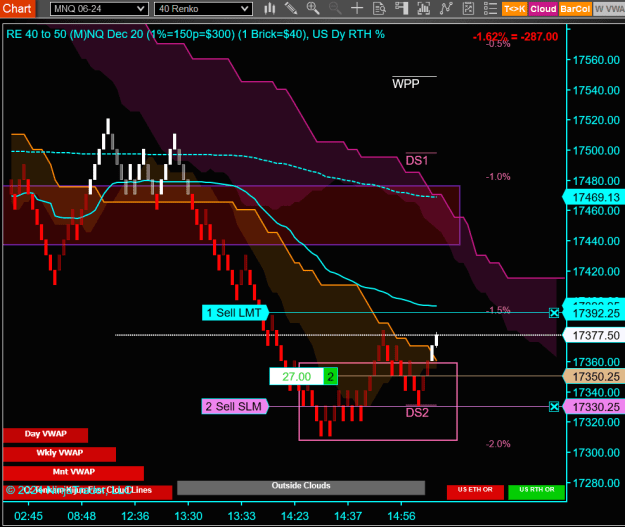Viewport: 625px width, 527px height.
Task: Click the 02:45 time axis label
Action: point(28,516)
